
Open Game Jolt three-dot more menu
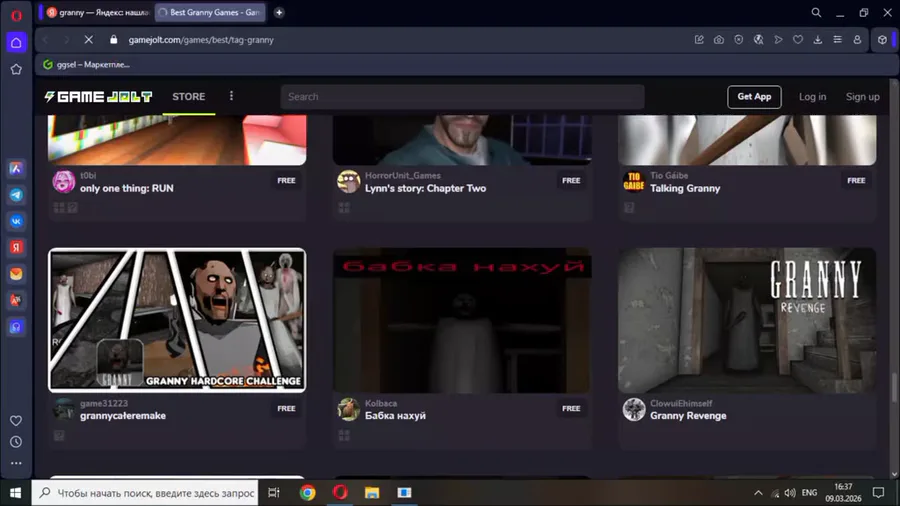coord(231,96)
